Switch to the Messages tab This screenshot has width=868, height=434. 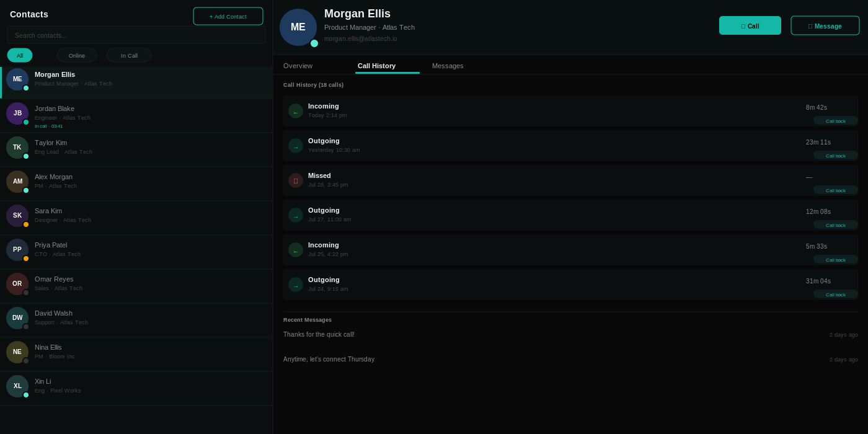coord(448,66)
